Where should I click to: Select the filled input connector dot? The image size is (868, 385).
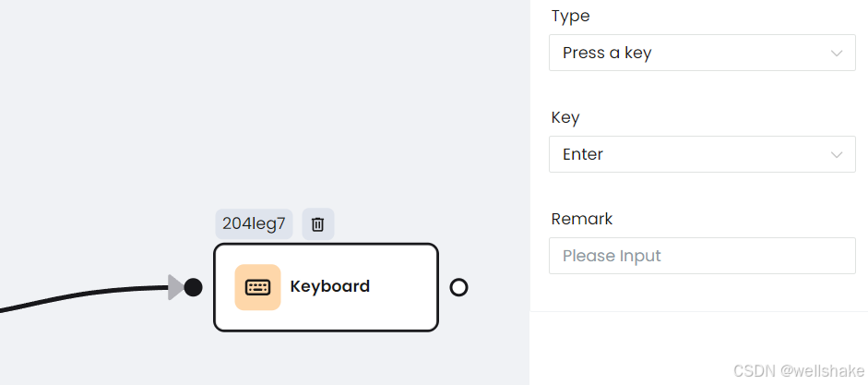click(193, 287)
